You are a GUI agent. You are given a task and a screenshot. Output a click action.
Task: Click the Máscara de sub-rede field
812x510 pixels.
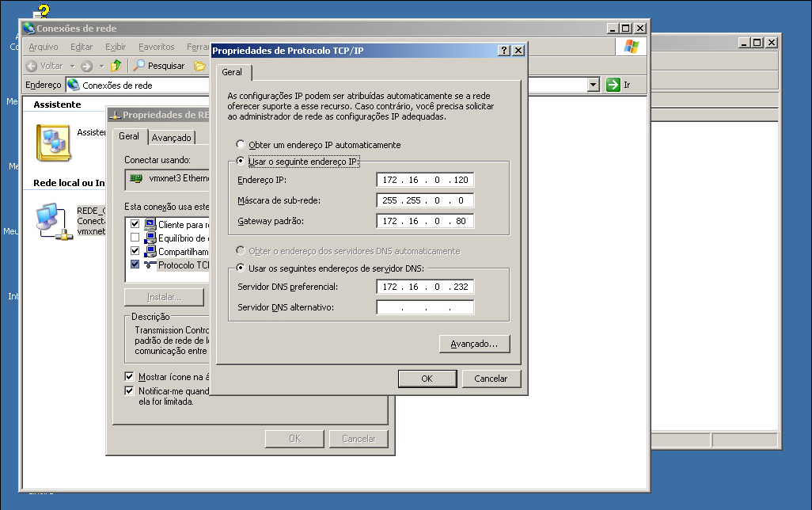425,200
